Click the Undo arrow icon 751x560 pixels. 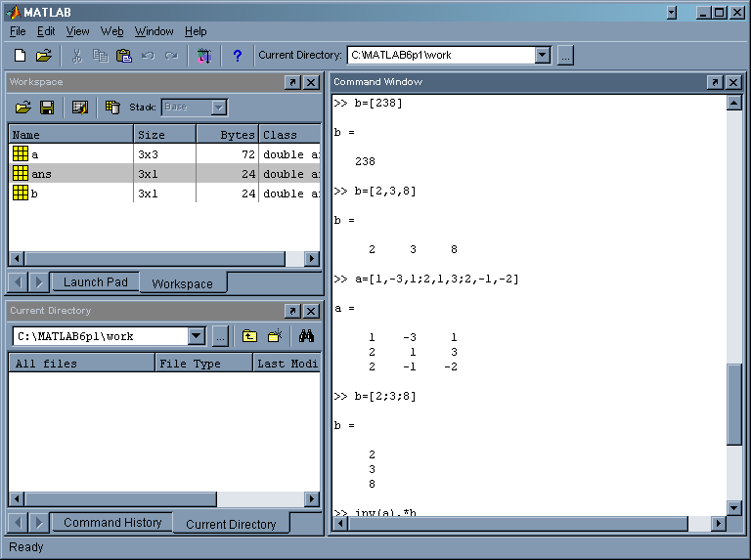[148, 56]
